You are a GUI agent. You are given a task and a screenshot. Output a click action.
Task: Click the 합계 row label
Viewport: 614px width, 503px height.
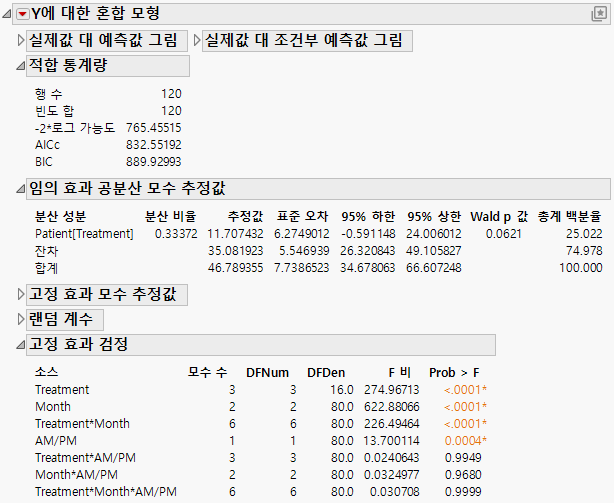point(46,268)
